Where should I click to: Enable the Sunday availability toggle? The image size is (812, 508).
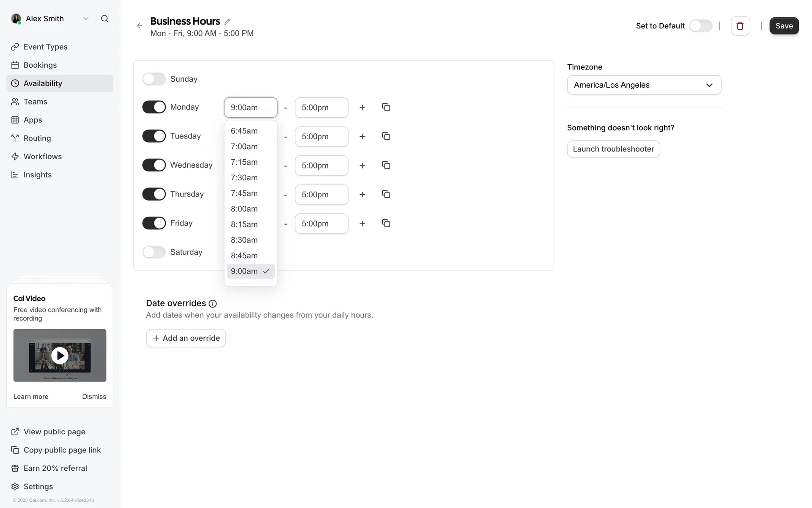pyautogui.click(x=154, y=79)
